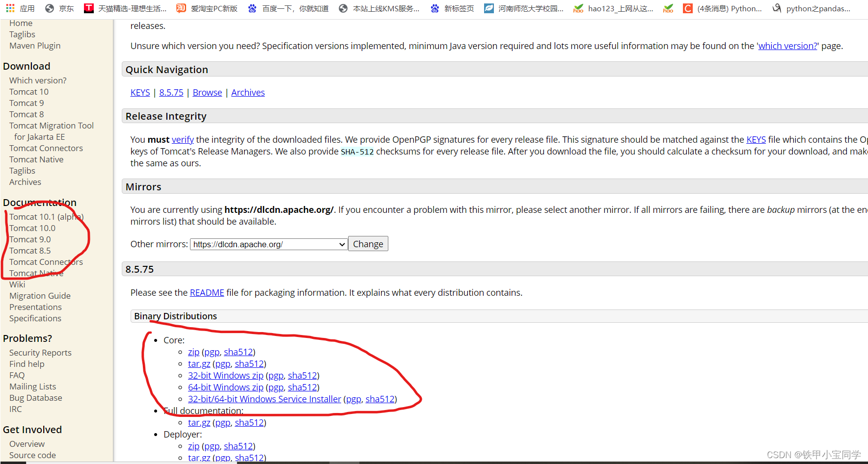The image size is (868, 464).
Task: Open Specifications sidebar link
Action: (x=35, y=318)
